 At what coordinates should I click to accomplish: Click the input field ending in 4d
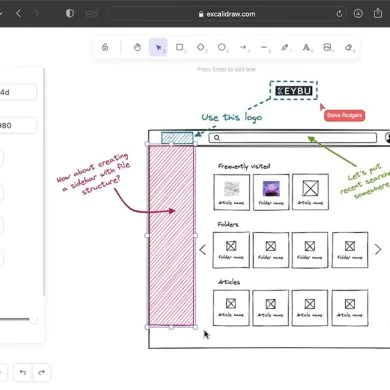tap(17, 92)
